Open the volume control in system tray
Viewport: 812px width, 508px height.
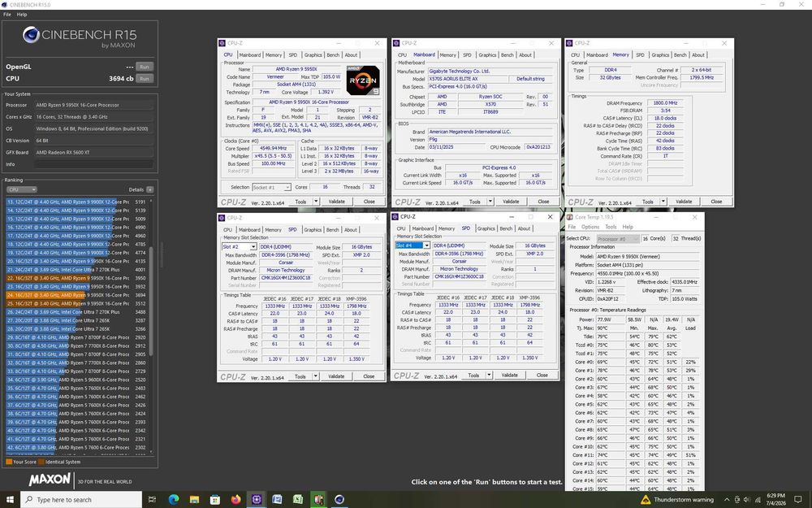tap(747, 500)
